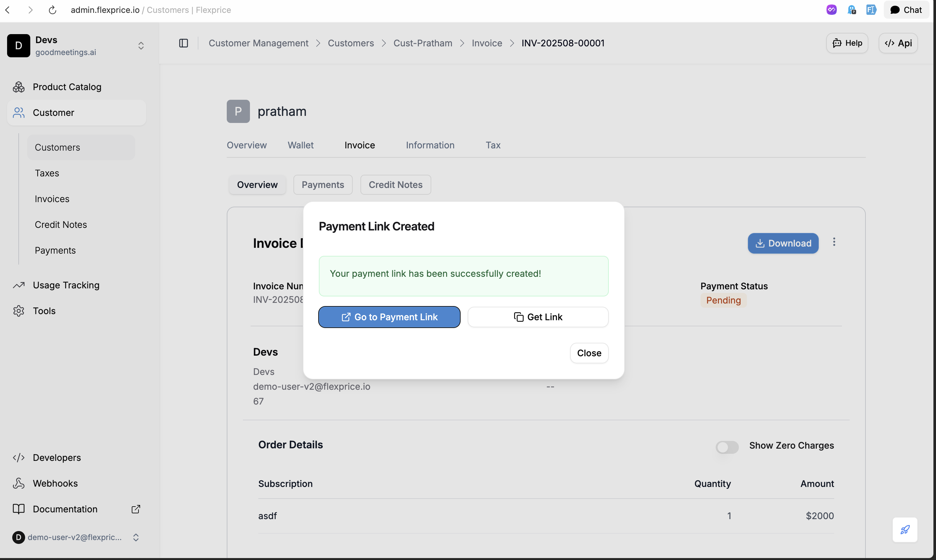The image size is (936, 560).
Task: Click the rocket icon button
Action: click(905, 529)
